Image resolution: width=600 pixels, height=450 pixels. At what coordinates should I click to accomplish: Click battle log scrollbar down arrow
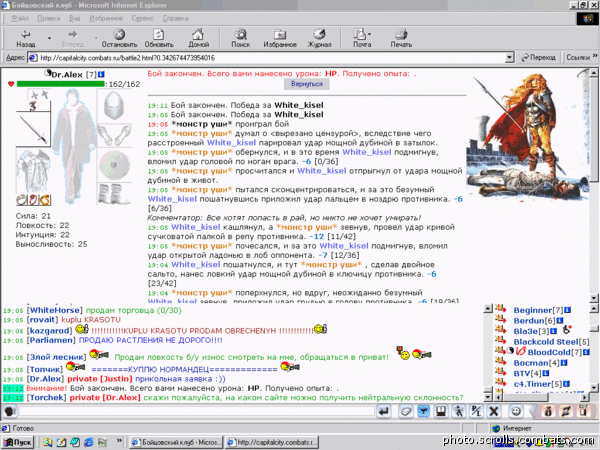coord(593,298)
